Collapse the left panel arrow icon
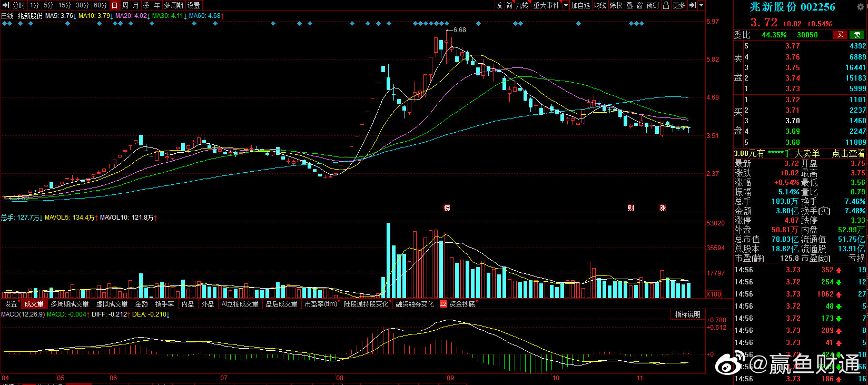The image size is (868, 385). (x=6, y=5)
